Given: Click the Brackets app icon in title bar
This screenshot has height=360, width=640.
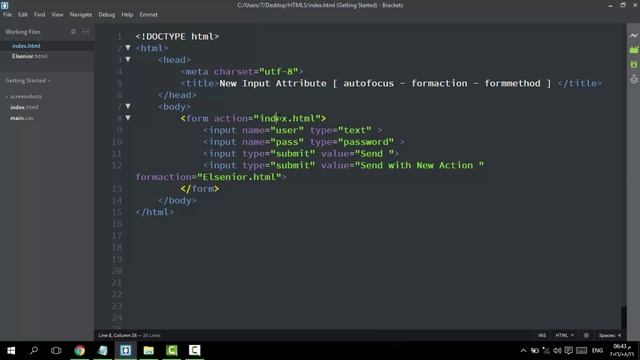Looking at the screenshot, I should coord(4,5).
